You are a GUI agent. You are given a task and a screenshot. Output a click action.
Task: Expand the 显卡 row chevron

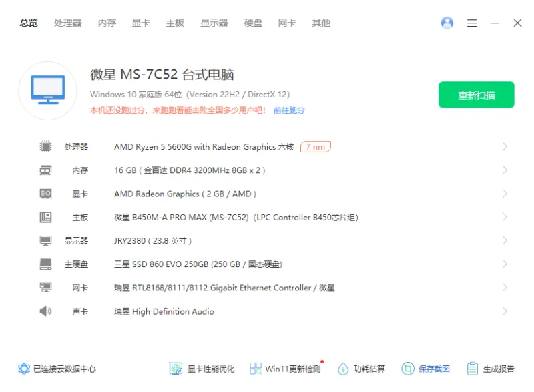pyautogui.click(x=505, y=194)
